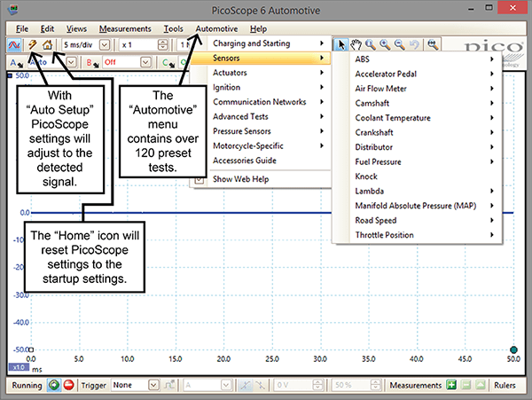Expand Crankshaft sensor tests

coord(417,132)
